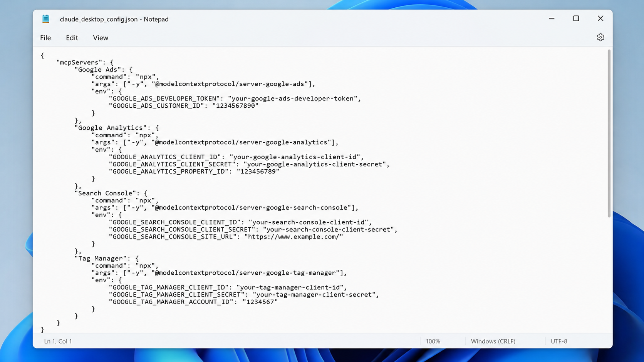The image size is (644, 362).
Task: Click the Notepad app icon in title bar
Action: click(x=46, y=19)
